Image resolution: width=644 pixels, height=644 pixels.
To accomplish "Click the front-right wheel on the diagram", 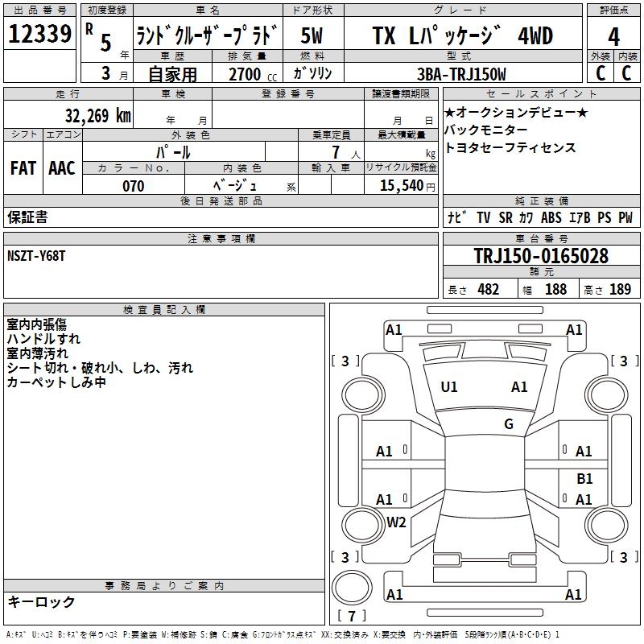I will (607, 395).
